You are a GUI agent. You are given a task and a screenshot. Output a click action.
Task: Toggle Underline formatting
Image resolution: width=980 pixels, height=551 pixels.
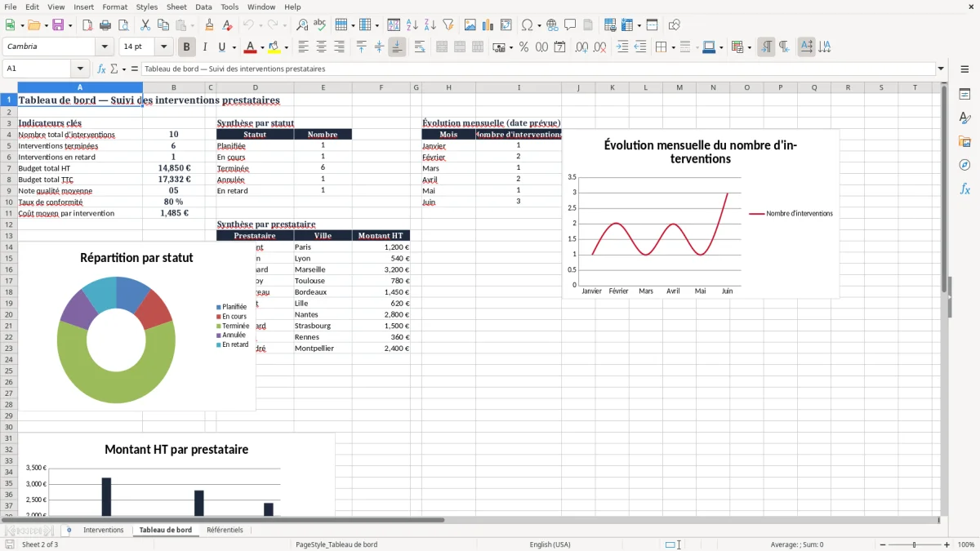222,47
